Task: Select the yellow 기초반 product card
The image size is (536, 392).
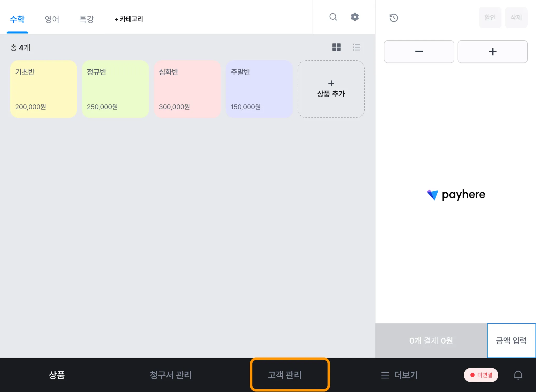Action: [x=43, y=89]
